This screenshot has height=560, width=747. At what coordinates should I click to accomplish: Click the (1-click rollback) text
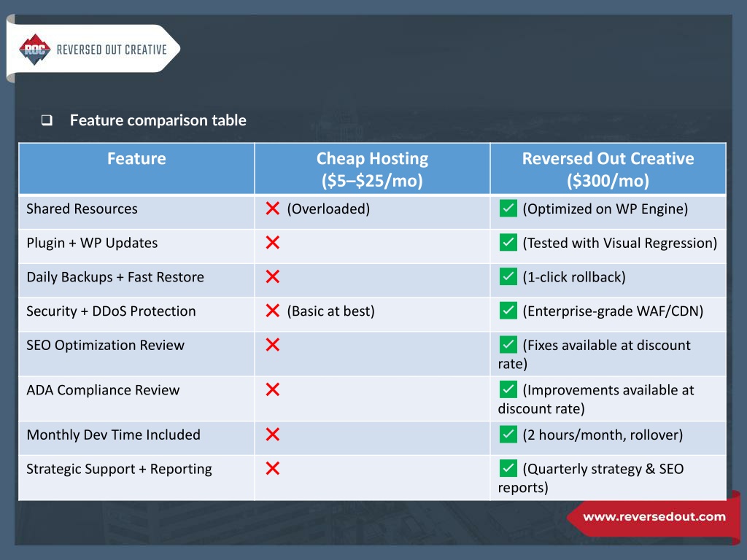(574, 277)
